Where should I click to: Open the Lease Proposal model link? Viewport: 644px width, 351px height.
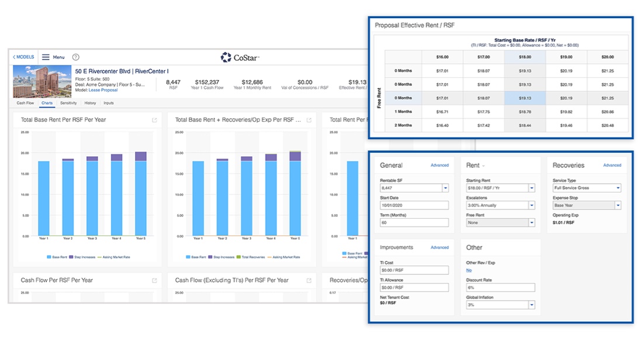pos(103,90)
